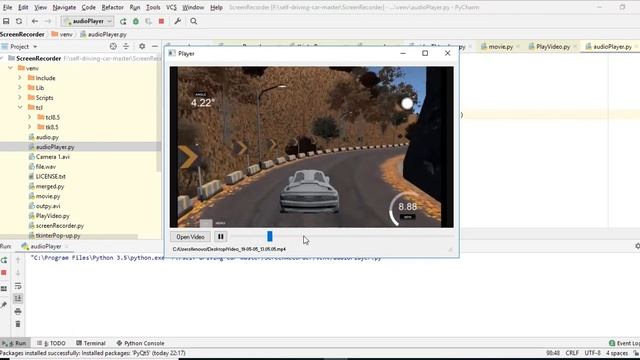The width and height of the screenshot is (640, 360).
Task: Expand the Scripts folder
Action: 20,98
